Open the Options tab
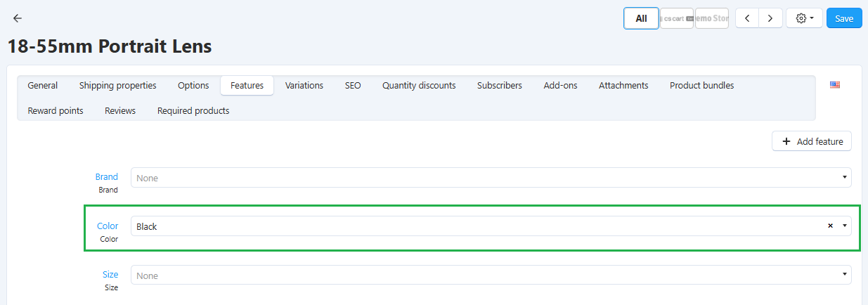This screenshot has width=868, height=305. pos(193,85)
